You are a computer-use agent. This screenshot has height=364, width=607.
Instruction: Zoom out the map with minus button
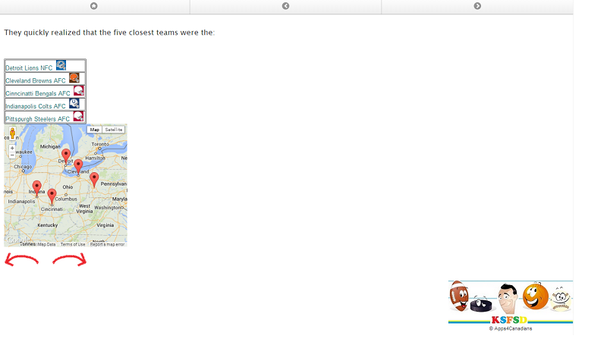[12, 155]
